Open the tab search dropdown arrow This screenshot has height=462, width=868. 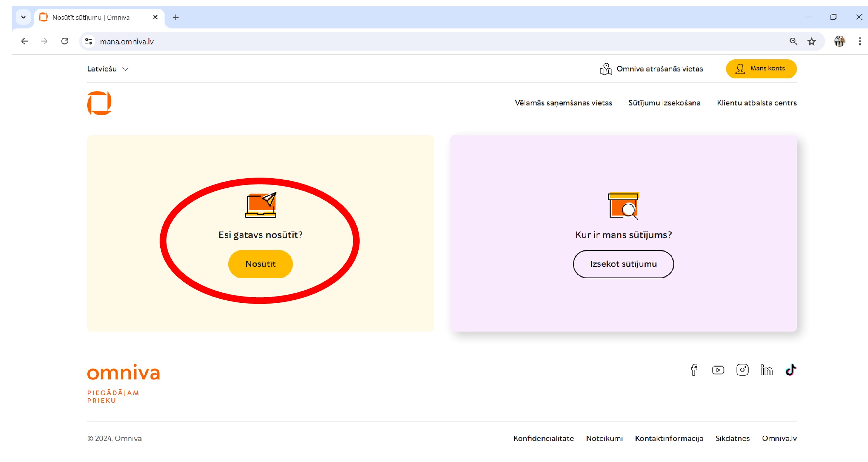[x=23, y=17]
